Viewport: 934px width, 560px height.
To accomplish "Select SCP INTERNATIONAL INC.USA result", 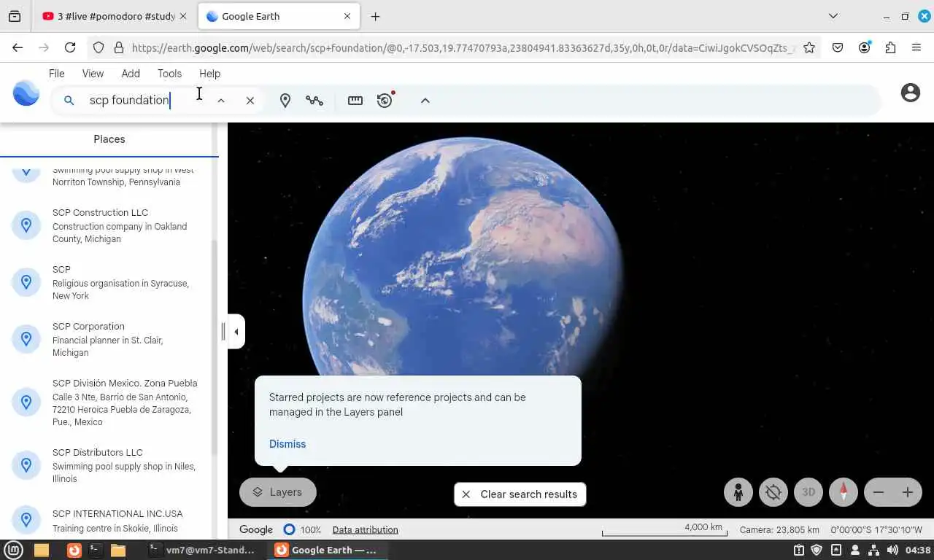I will click(x=106, y=521).
